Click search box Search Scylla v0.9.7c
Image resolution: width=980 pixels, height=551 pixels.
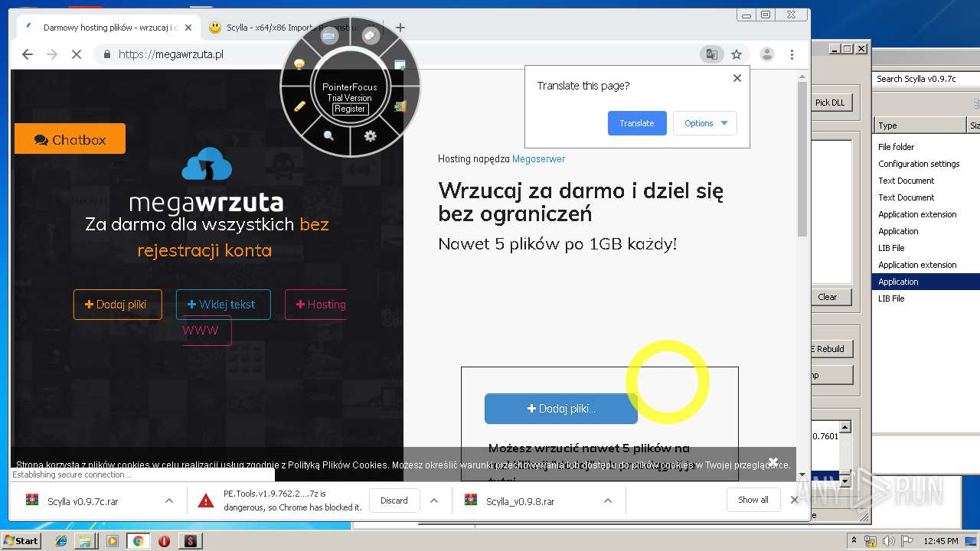tap(926, 79)
